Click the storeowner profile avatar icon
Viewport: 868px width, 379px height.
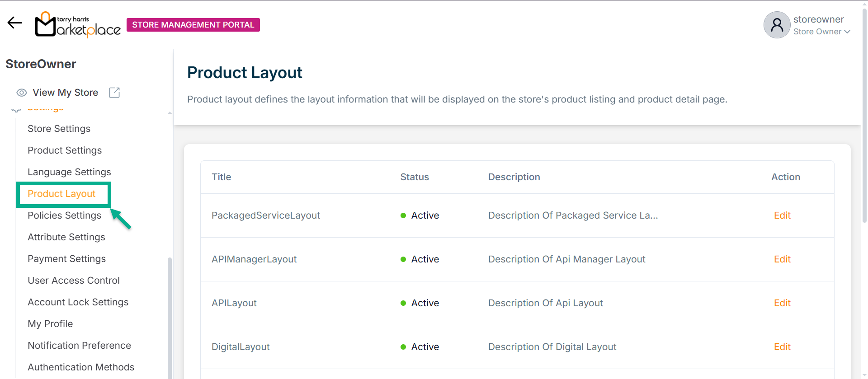(x=777, y=25)
